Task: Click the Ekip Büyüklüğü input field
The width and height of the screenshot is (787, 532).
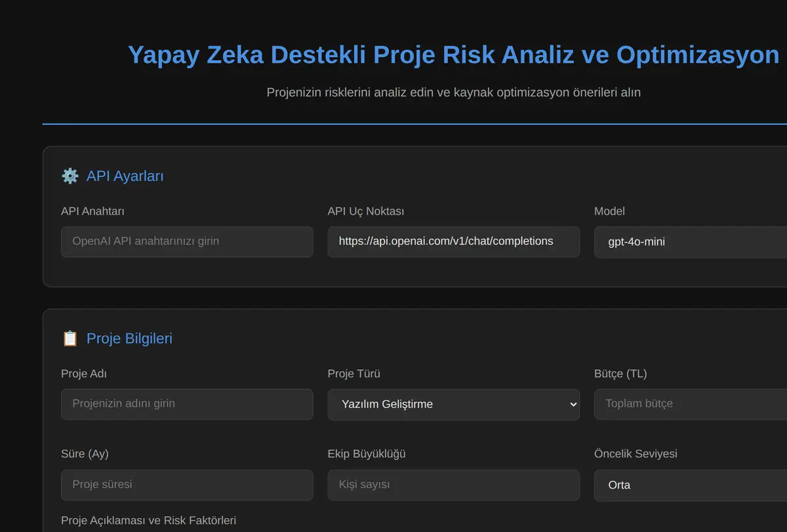Action: coord(454,485)
